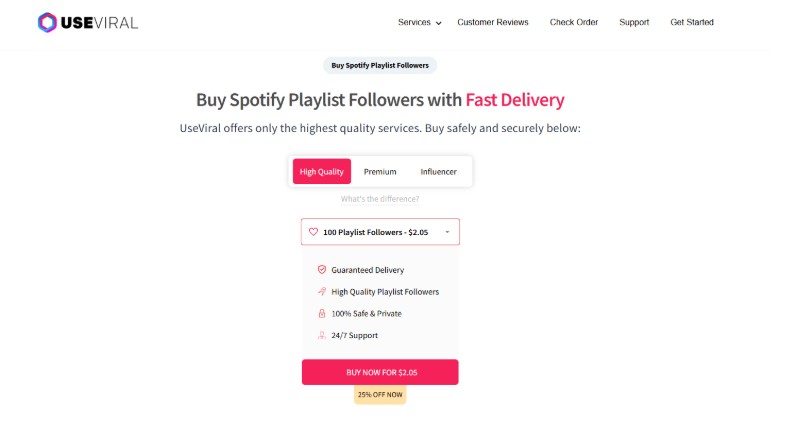This screenshot has width=787, height=422.
Task: Click the Guaranteed Delivery shield icon
Action: pyautogui.click(x=322, y=270)
